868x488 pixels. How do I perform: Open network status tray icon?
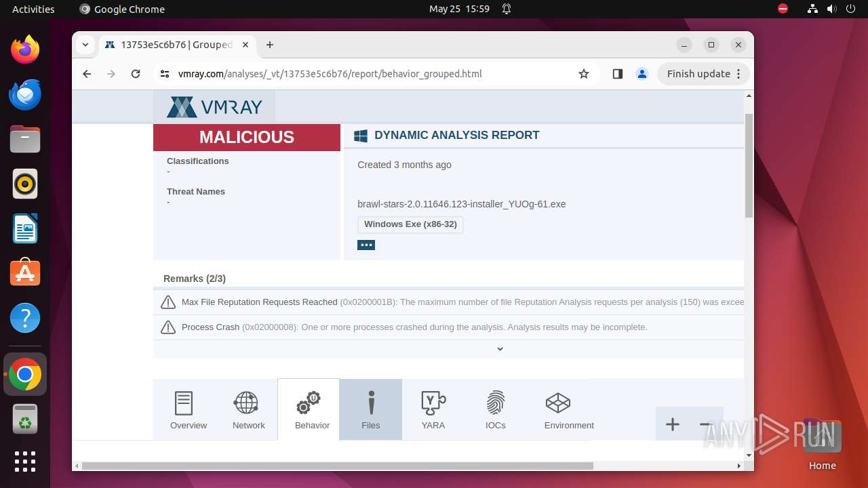coord(812,9)
